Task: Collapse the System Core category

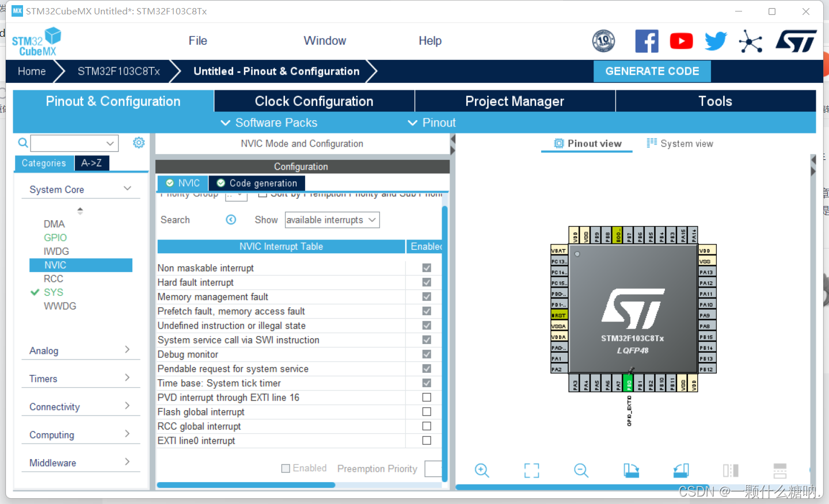Action: [x=127, y=189]
